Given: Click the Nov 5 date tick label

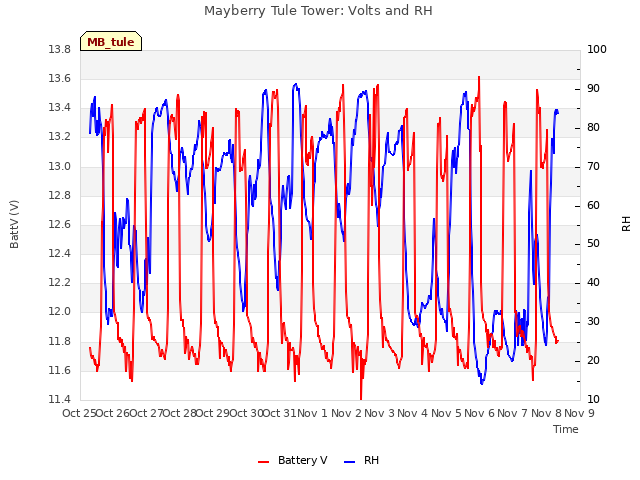Looking at the screenshot, I should coord(446,413).
